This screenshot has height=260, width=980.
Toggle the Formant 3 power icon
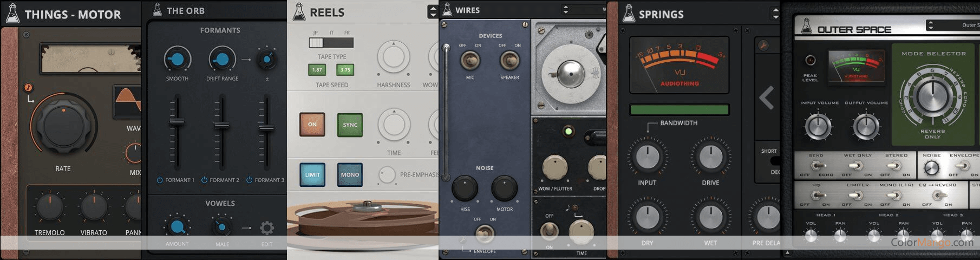[250, 180]
